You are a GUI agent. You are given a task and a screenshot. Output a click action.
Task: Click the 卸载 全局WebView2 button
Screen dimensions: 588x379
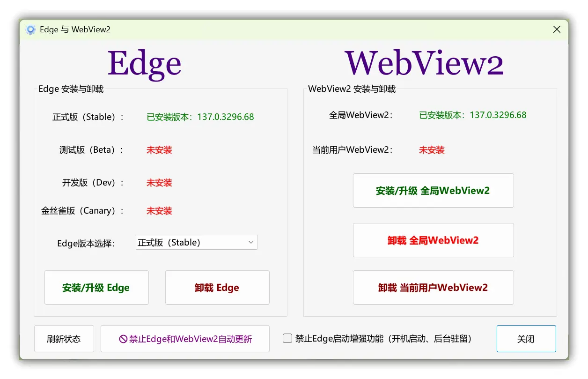pyautogui.click(x=433, y=240)
